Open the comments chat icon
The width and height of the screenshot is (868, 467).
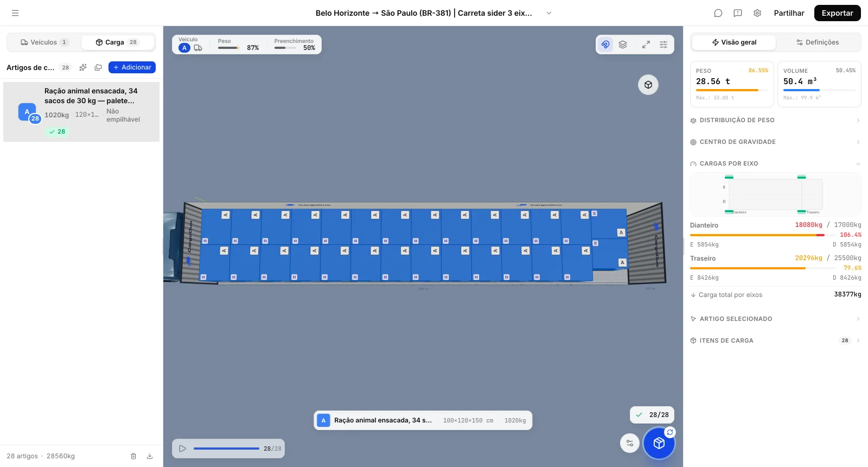[718, 13]
